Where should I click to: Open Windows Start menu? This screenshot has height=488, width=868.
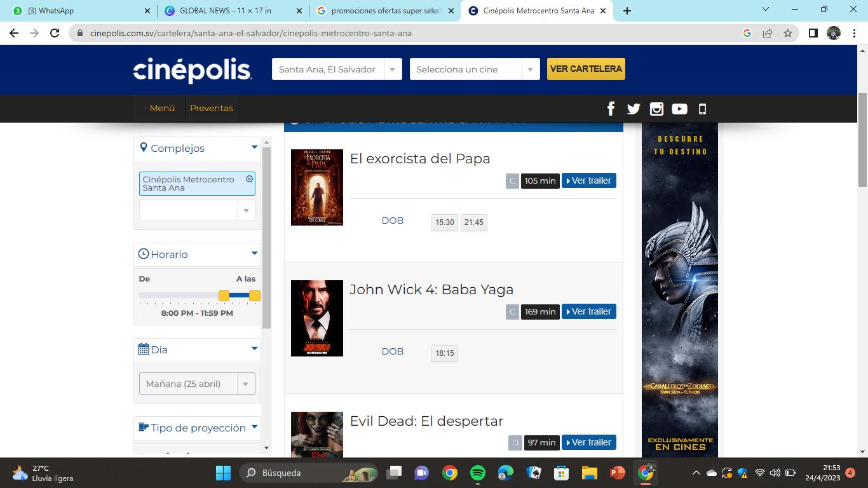pos(224,473)
